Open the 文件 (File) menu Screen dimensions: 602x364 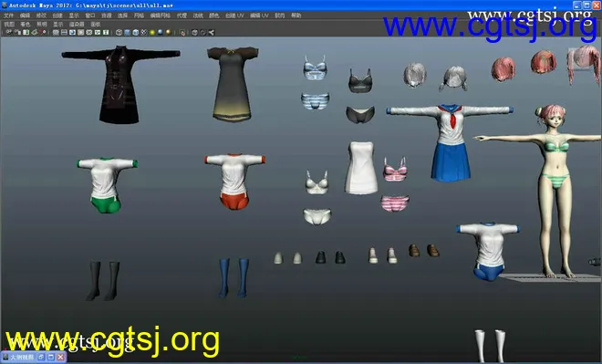click(x=8, y=16)
